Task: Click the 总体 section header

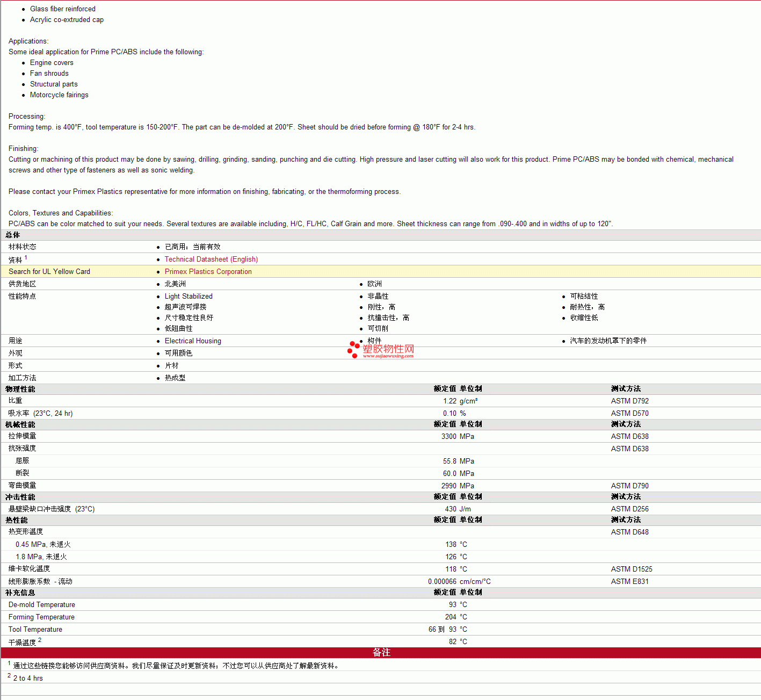Action: [13, 235]
